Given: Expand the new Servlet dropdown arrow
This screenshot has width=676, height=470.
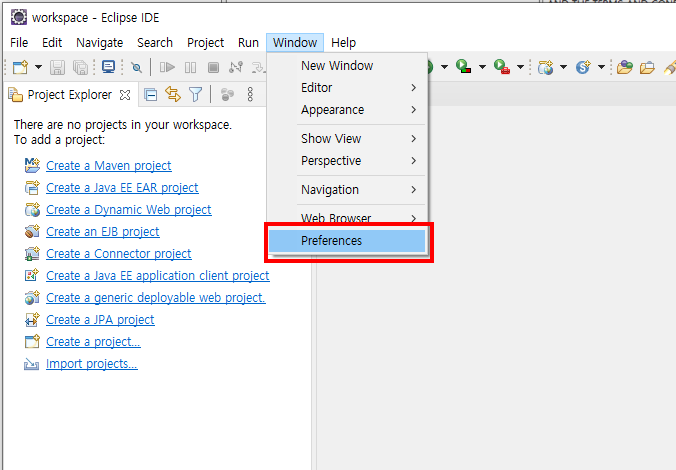Looking at the screenshot, I should coord(601,67).
